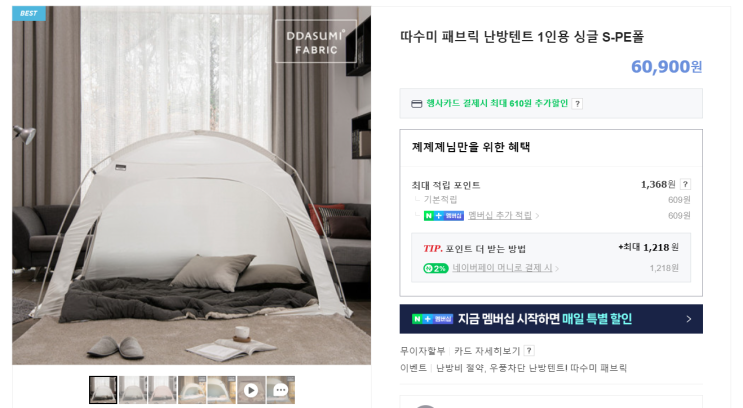Play the product video thumbnail
Screen dimensions: 743x408
(x=251, y=390)
